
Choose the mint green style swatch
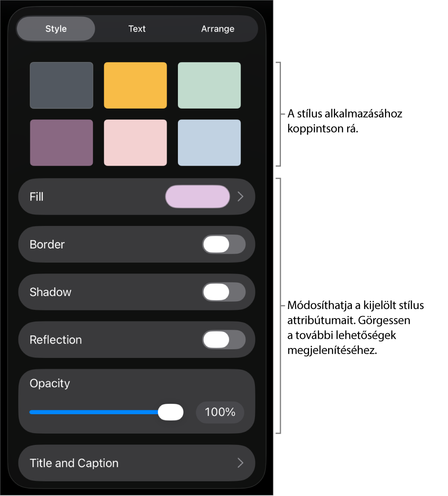tap(209, 85)
